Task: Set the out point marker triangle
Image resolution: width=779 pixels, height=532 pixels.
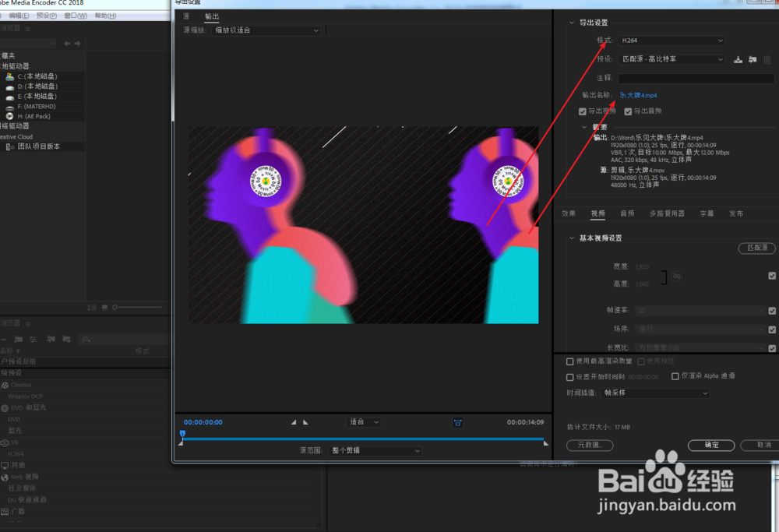Action: point(305,422)
